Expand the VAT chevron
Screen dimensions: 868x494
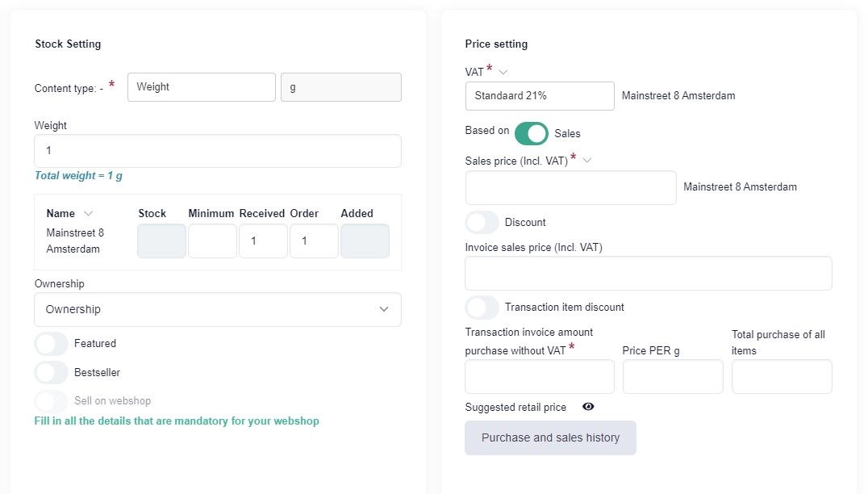click(x=503, y=72)
